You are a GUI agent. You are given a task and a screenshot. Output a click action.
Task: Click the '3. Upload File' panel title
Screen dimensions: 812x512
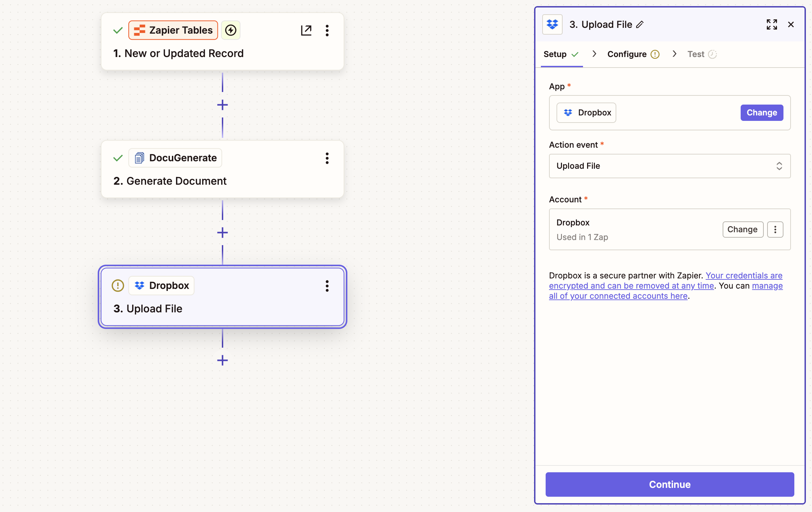pos(601,24)
